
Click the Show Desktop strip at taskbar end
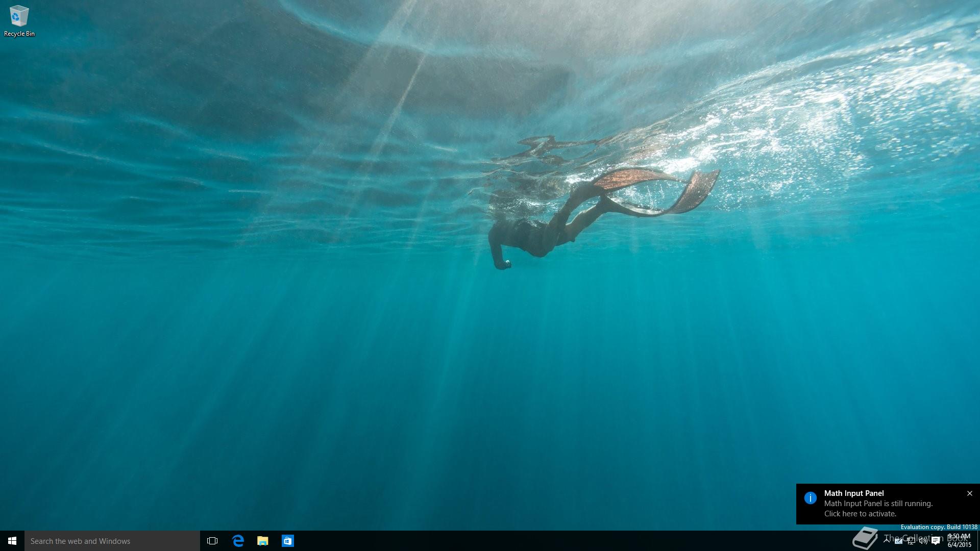(978, 541)
